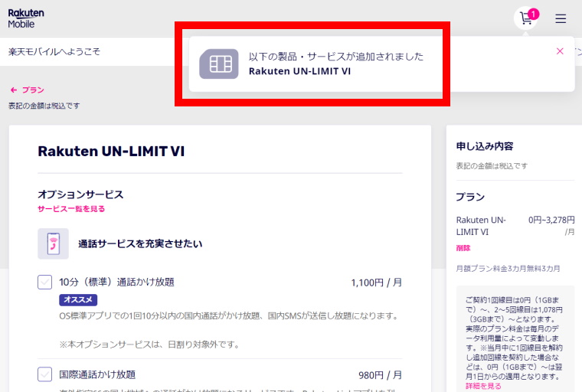Click 削除 to remove the plan

tap(463, 248)
